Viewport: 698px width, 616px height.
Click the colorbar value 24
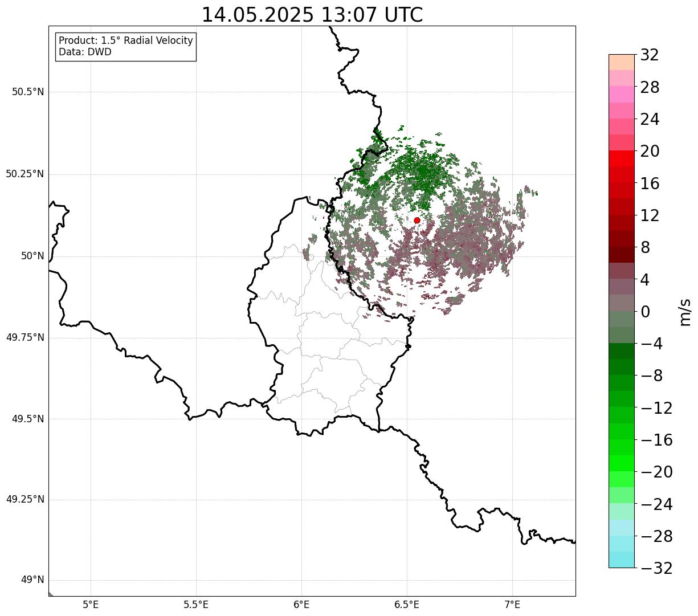[x=650, y=120]
